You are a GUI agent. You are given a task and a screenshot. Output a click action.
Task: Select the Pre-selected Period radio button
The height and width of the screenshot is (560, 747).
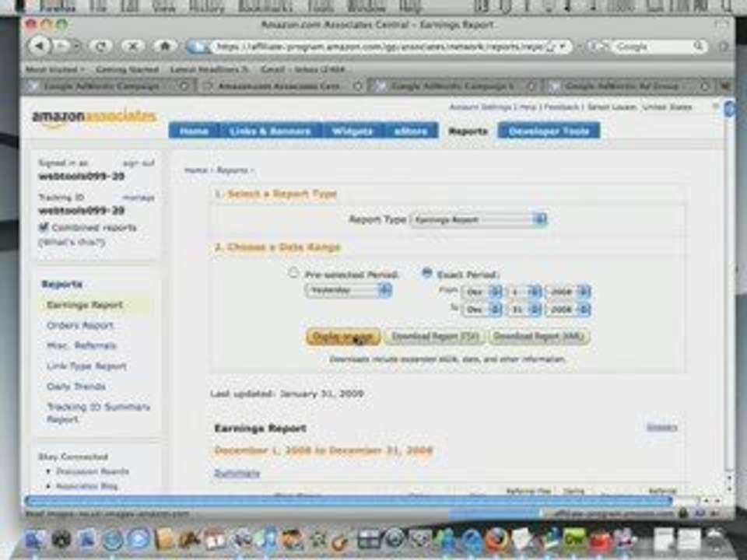pyautogui.click(x=293, y=273)
